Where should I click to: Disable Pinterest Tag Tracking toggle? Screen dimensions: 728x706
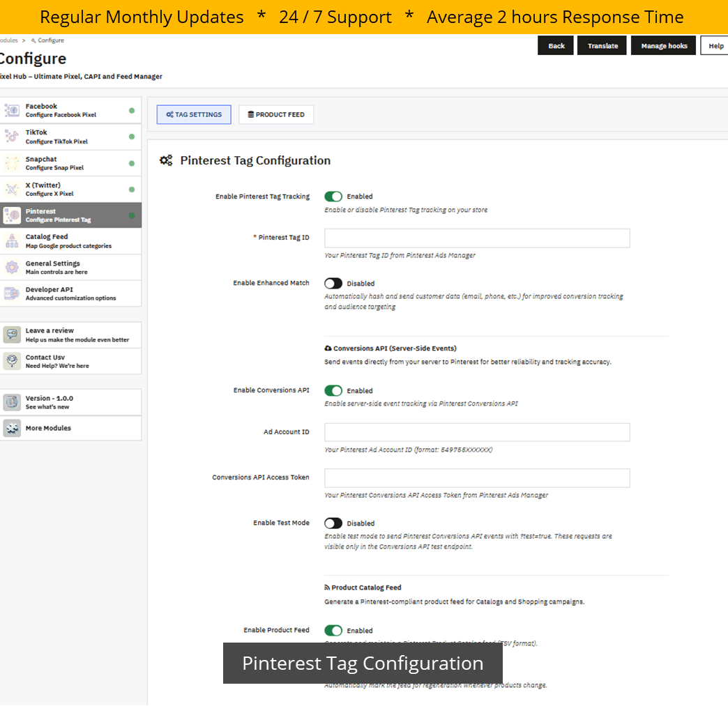pyautogui.click(x=333, y=197)
